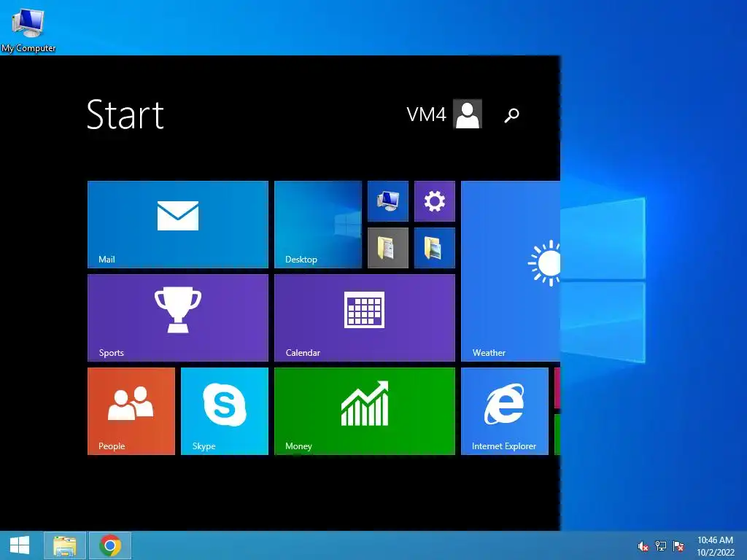Open Google Chrome from the taskbar
This screenshot has width=747, height=560.
[x=110, y=545]
